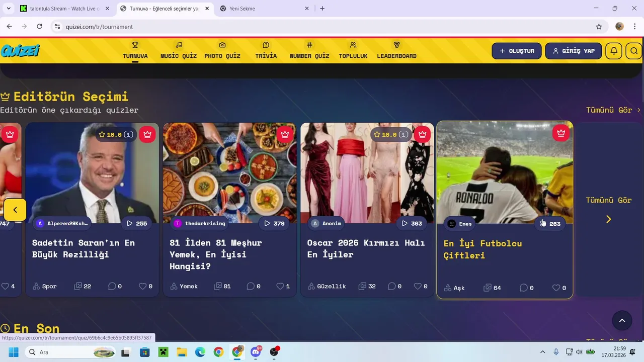Click the yellow left carousel arrow

pos(15,210)
